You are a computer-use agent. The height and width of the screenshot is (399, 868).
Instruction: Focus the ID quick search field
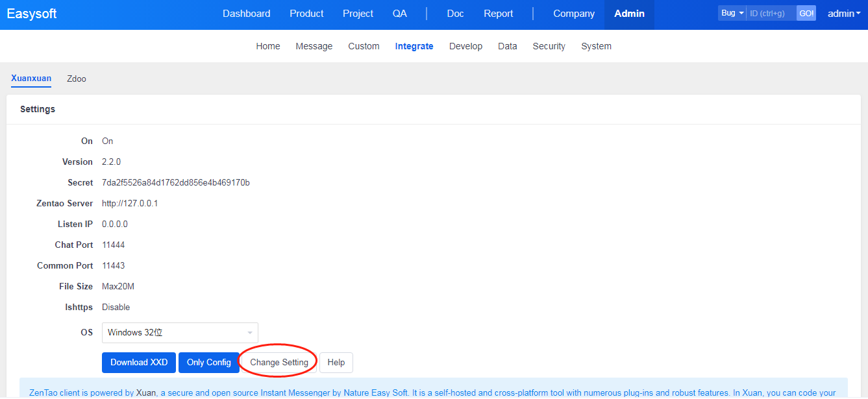771,13
